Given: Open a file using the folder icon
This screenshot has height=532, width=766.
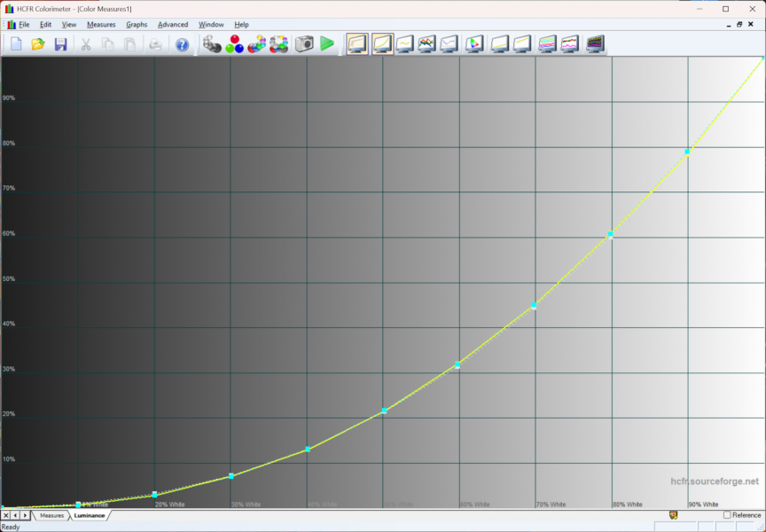Looking at the screenshot, I should [38, 43].
